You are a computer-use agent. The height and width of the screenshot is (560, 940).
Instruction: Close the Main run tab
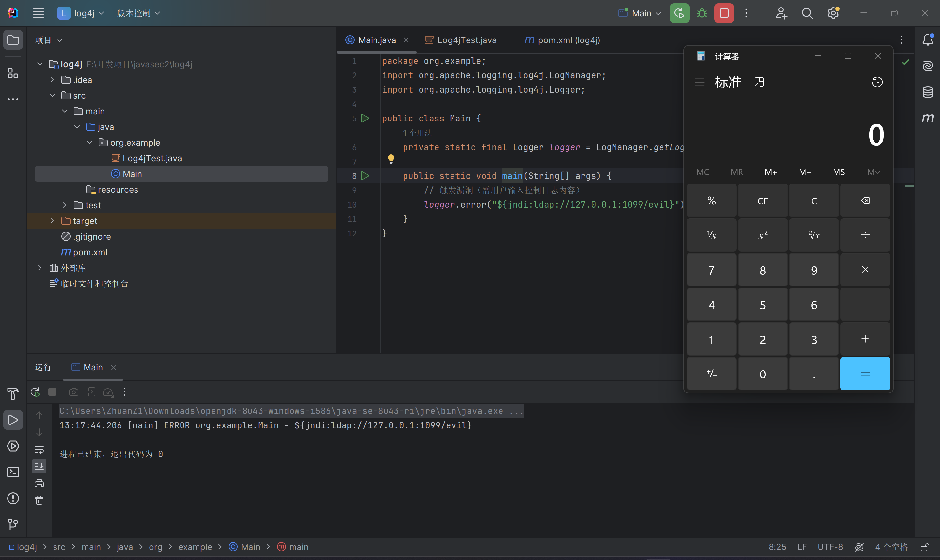(114, 367)
